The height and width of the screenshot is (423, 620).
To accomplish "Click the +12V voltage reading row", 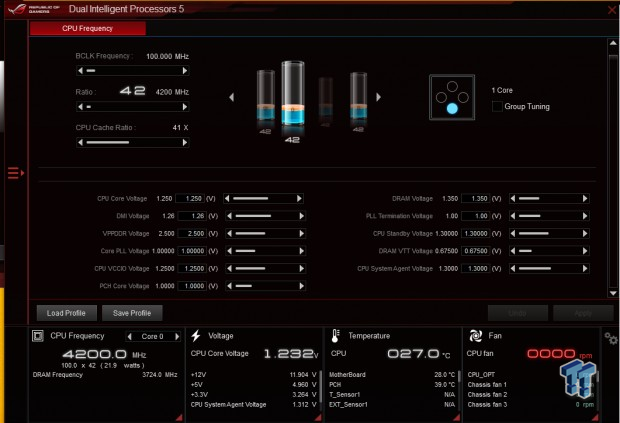I will tap(253, 374).
